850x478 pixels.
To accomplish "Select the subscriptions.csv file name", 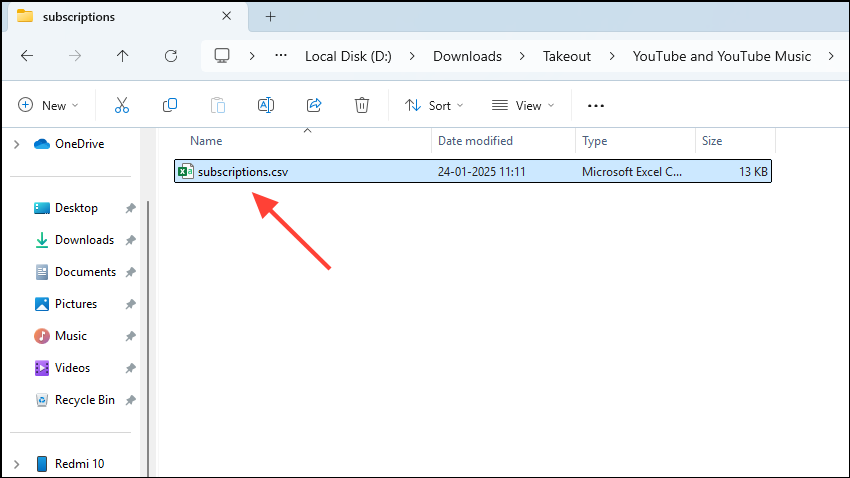I will (243, 172).
